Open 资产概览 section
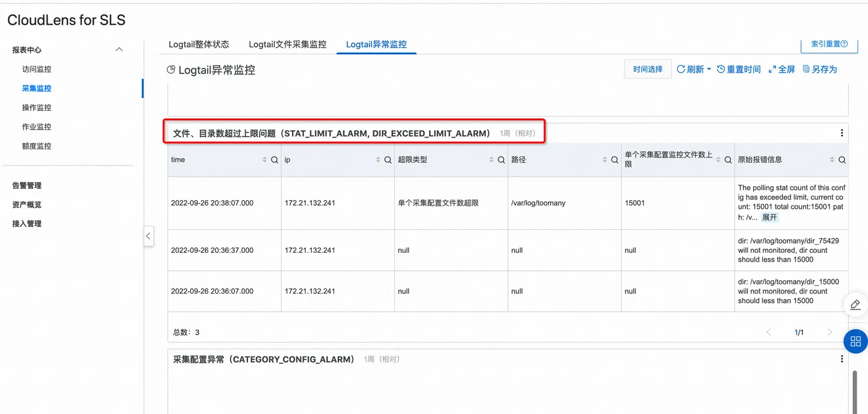The height and width of the screenshot is (414, 868). click(27, 205)
